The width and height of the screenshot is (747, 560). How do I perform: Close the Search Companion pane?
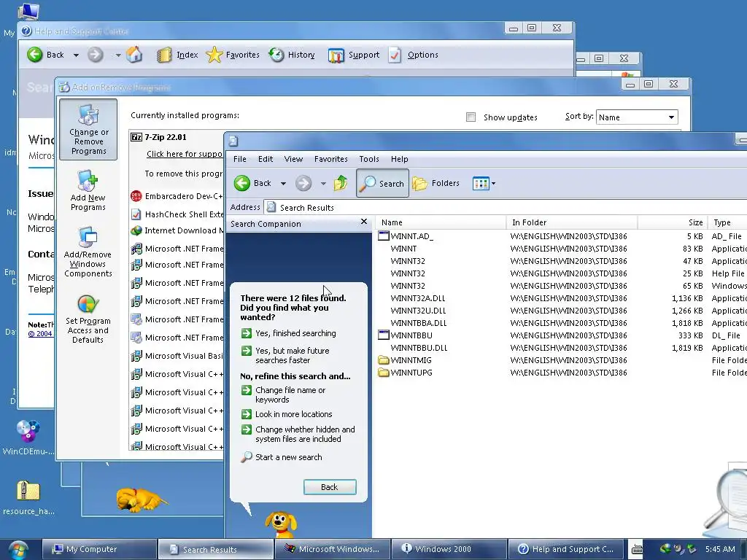click(x=364, y=222)
